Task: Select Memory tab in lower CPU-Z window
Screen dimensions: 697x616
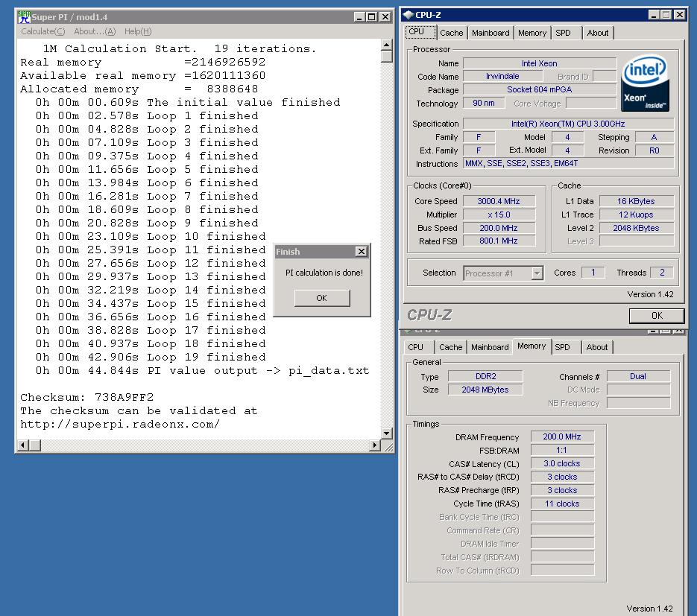Action: 532,346
